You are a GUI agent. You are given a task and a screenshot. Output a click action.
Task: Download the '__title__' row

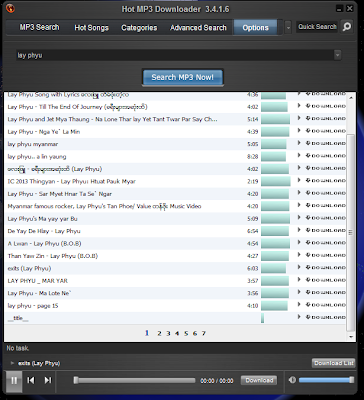click(326, 317)
